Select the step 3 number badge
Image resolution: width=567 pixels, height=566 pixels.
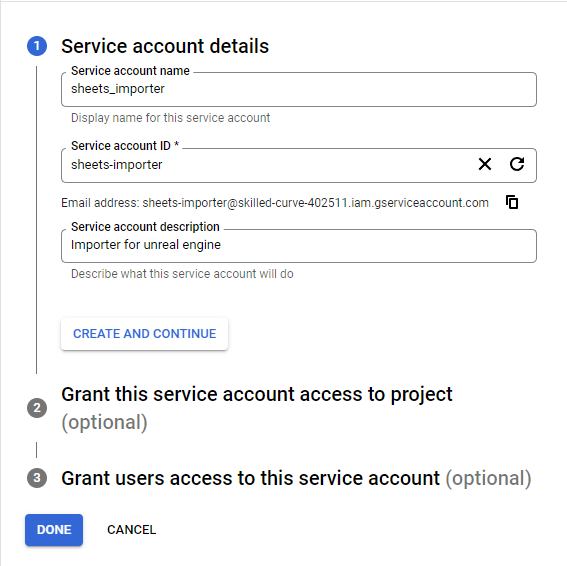click(x=37, y=478)
